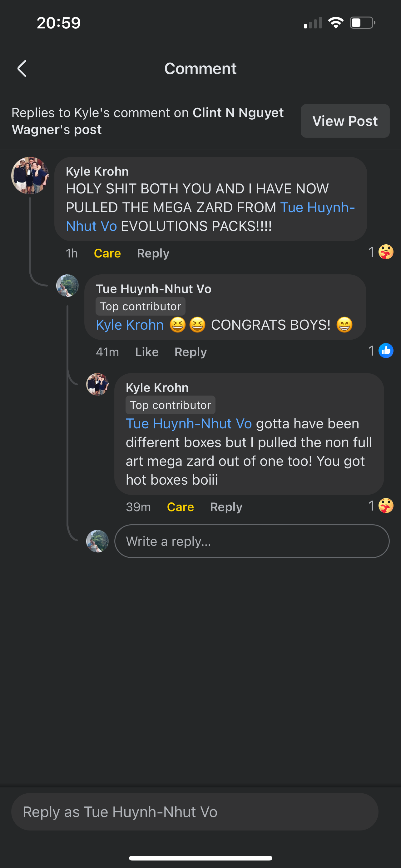This screenshot has width=401, height=868.
Task: View blue thumbs-up reaction icon
Action: [385, 351]
